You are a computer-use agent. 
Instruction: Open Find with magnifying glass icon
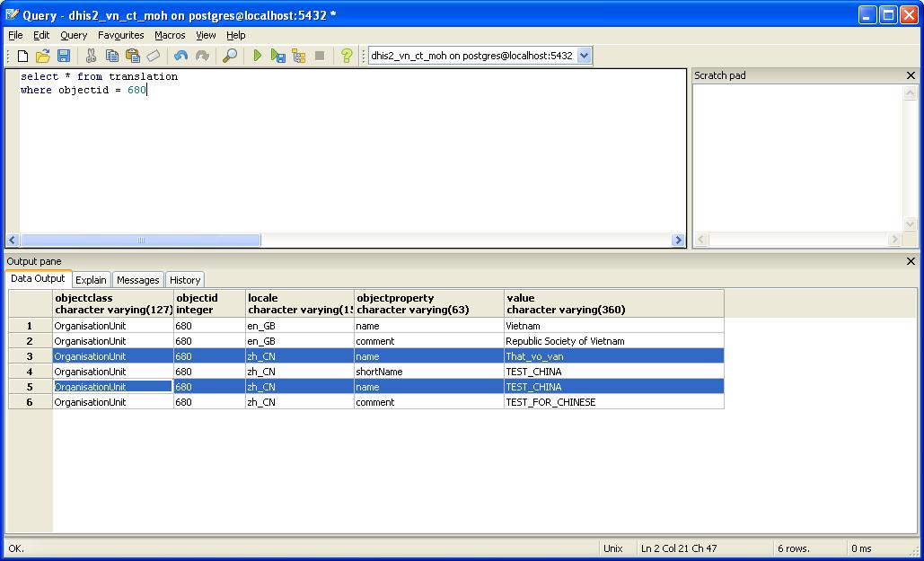[x=230, y=56]
